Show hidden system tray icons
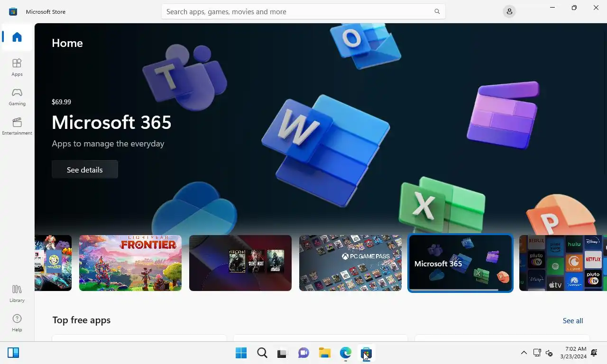Screen dimensions: 607x364 pos(524,353)
